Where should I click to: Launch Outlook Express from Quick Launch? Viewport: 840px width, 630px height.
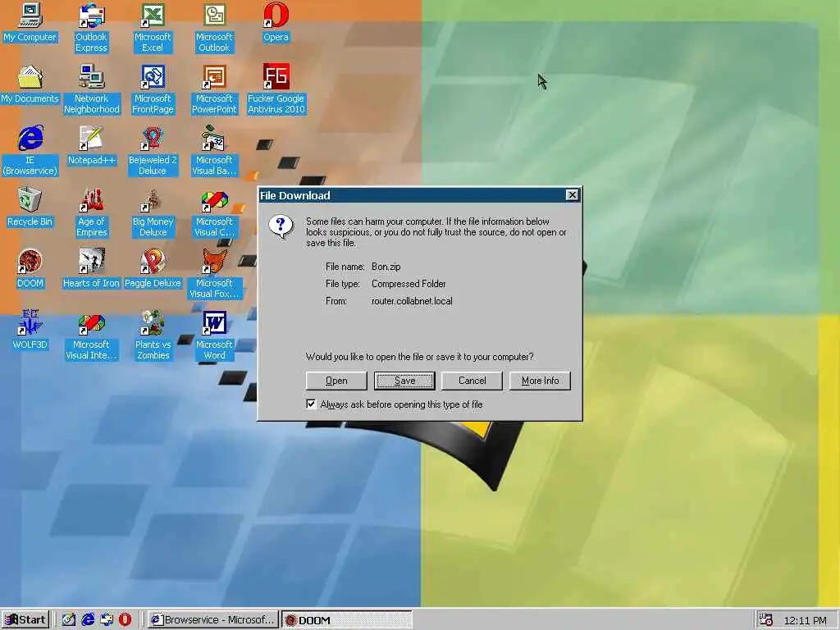click(x=106, y=620)
